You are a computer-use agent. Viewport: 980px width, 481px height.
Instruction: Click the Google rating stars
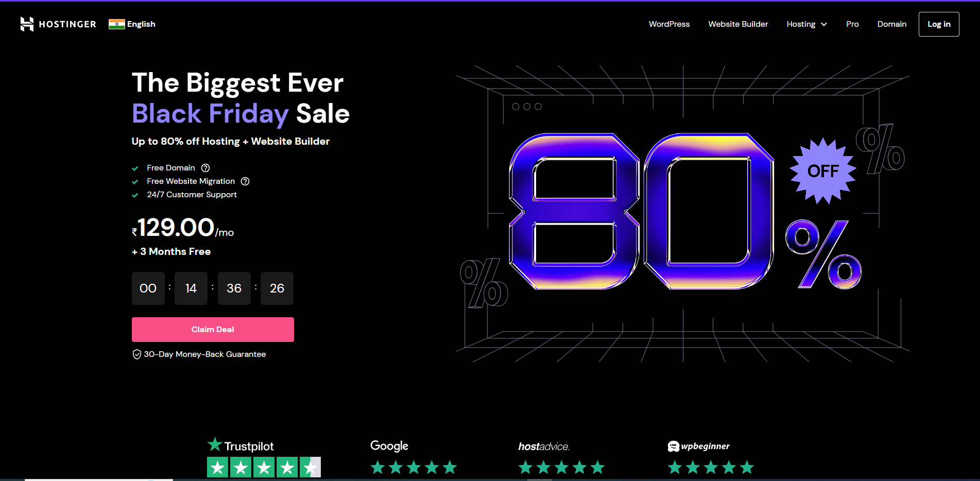(414, 468)
